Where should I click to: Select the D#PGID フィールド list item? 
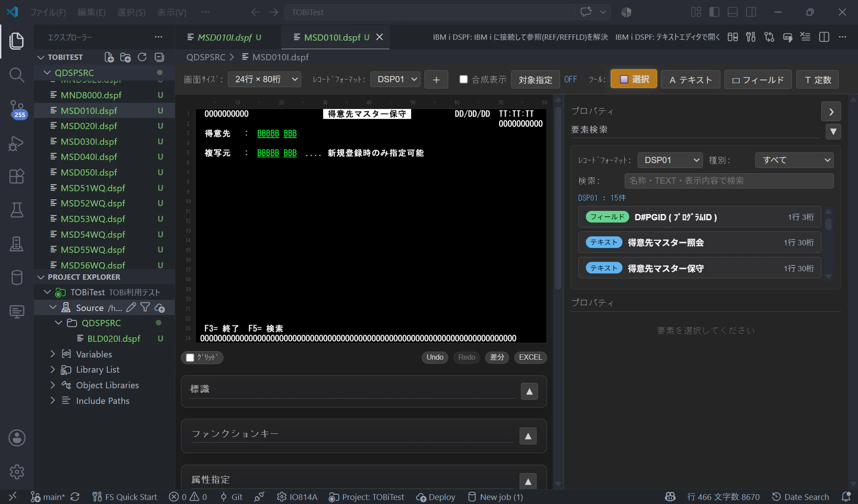[x=699, y=217]
